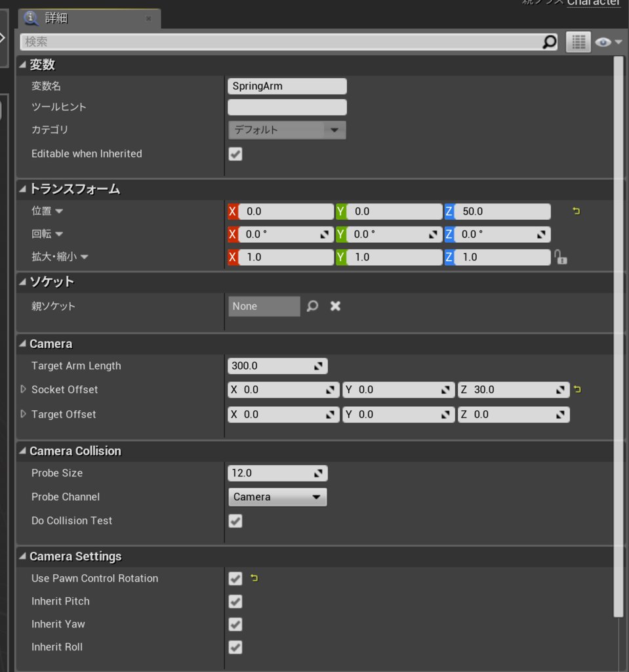Browse parent socket with magnifier icon

(312, 306)
